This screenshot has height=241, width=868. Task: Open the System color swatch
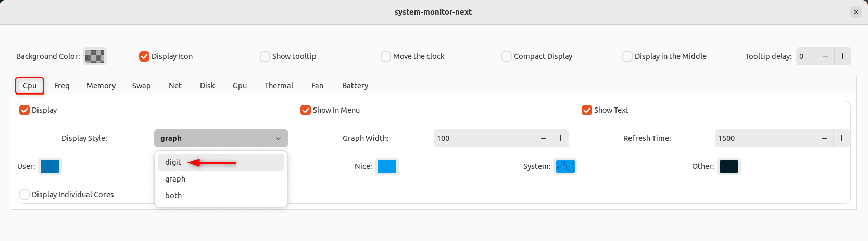(565, 166)
